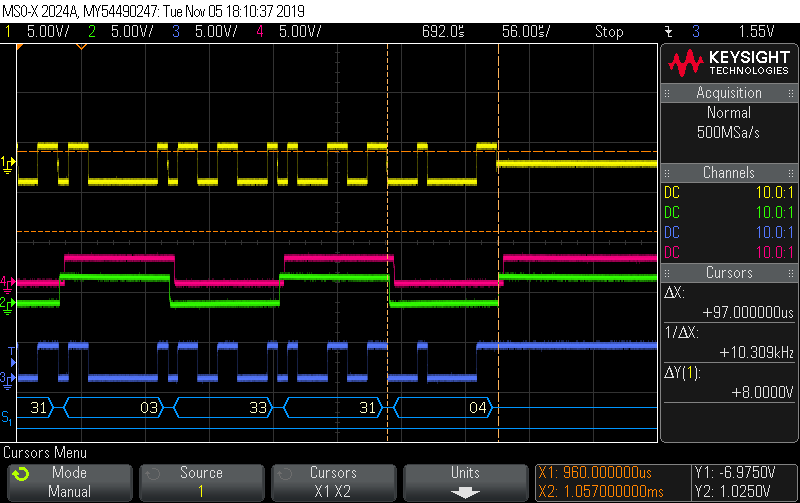Select channel 3 ground marker

point(8,380)
